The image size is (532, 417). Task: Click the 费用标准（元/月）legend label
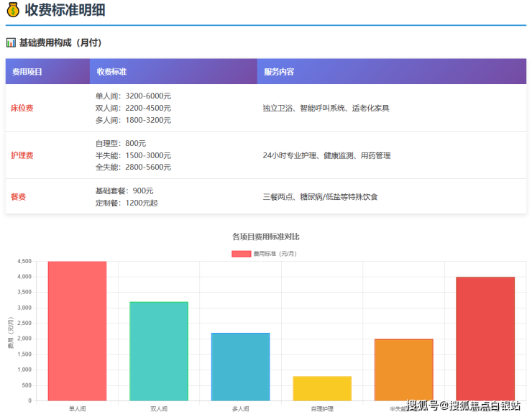tap(275, 253)
